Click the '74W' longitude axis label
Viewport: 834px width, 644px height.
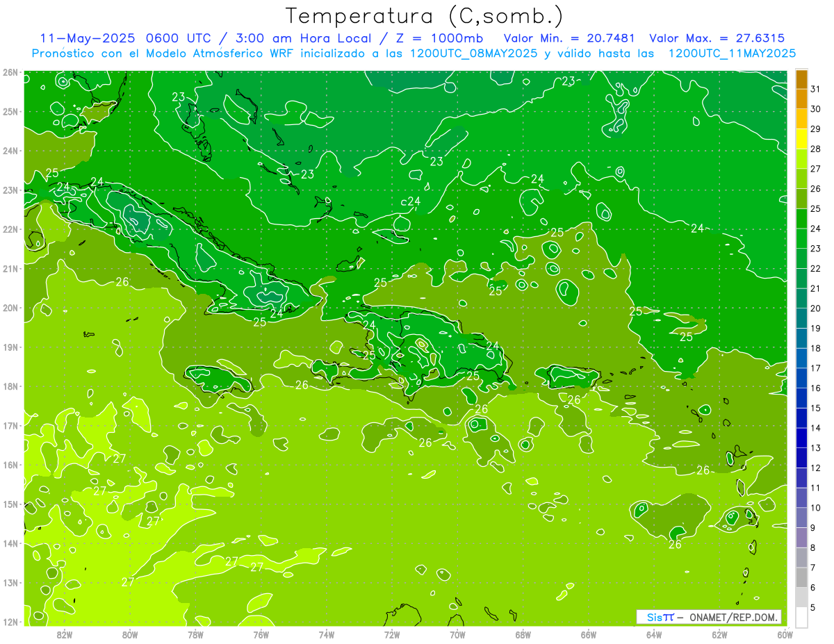[x=327, y=634]
